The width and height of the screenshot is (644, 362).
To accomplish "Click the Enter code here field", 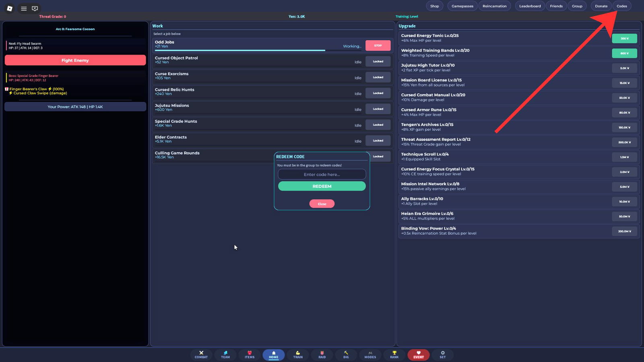I will click(x=322, y=175).
